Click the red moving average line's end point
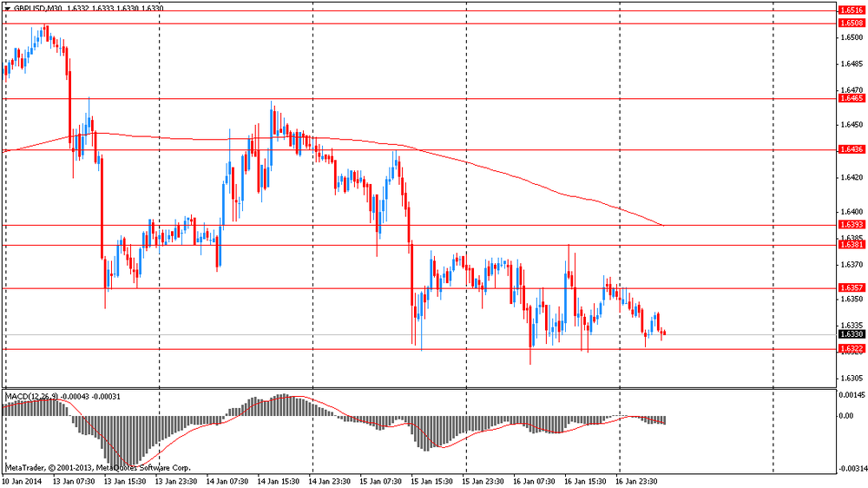 point(662,225)
